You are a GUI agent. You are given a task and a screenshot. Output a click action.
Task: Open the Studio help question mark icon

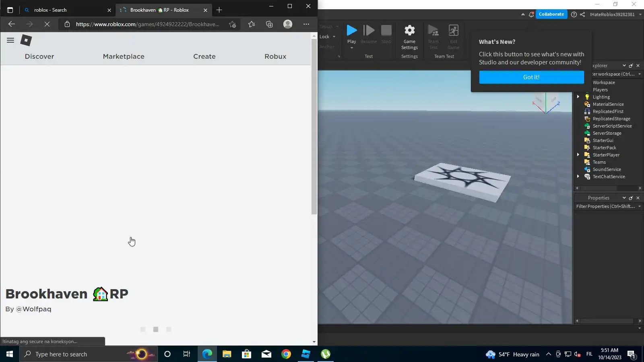[x=574, y=14]
